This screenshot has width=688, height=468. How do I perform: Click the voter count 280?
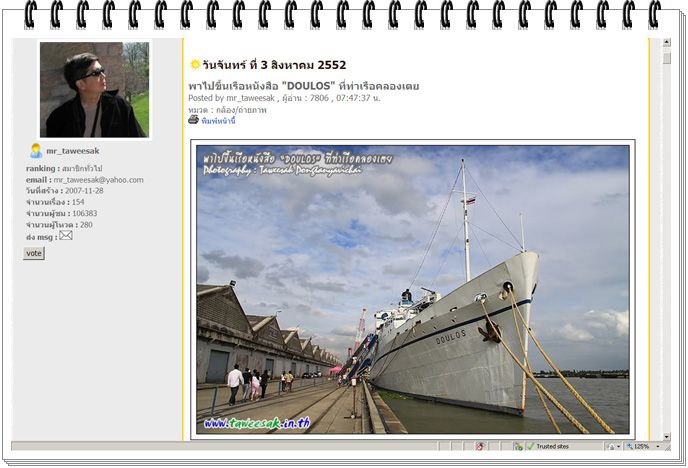(86, 225)
